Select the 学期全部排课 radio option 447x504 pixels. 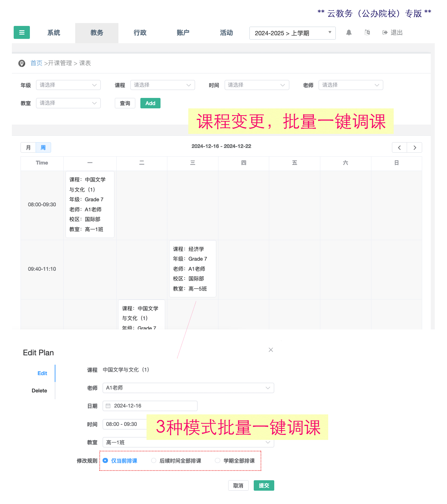[235, 461]
